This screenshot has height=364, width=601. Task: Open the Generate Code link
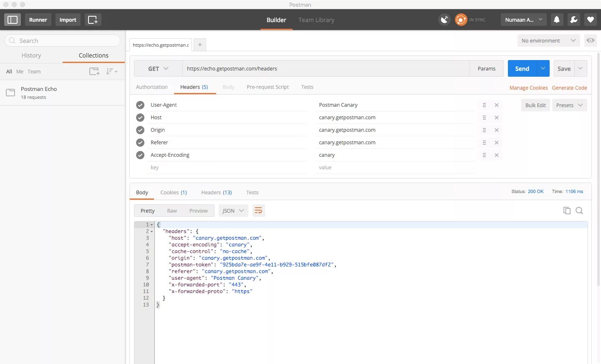[570, 88]
